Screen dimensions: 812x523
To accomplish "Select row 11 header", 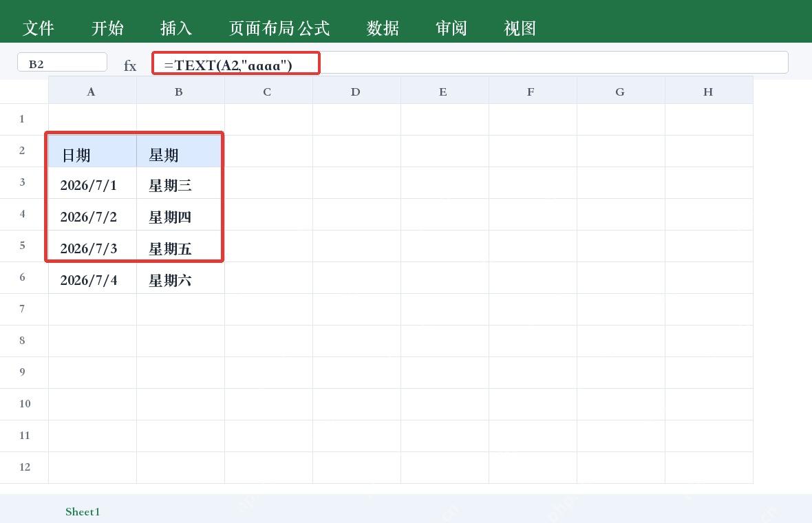I will click(x=24, y=436).
